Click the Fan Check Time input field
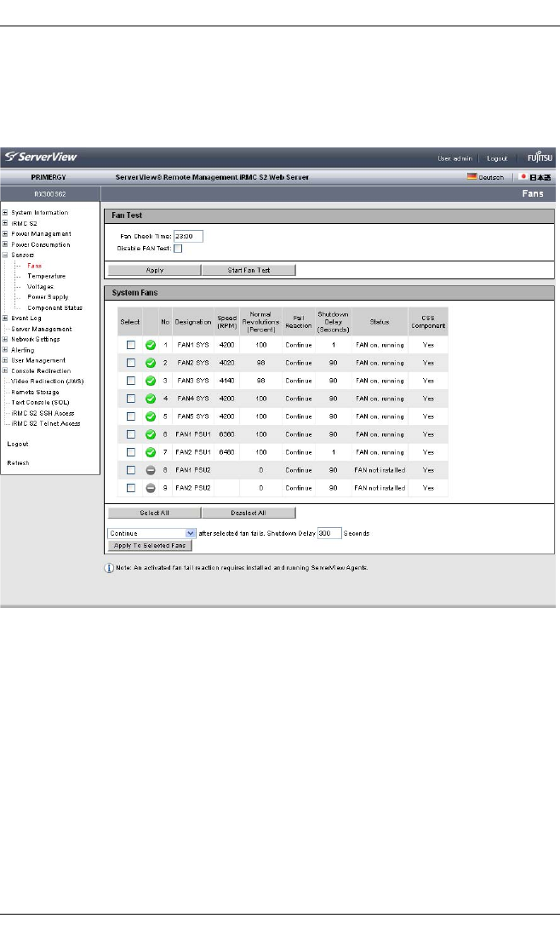The image size is (560, 941). [188, 237]
